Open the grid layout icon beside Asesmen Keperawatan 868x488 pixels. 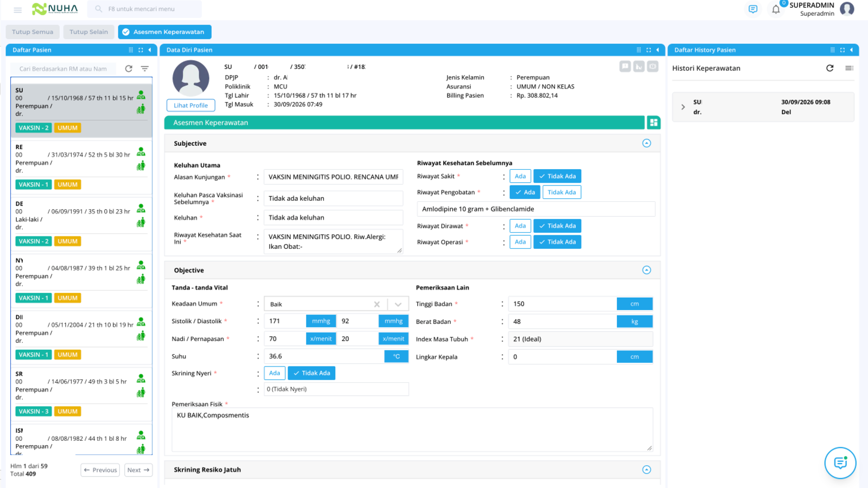point(653,123)
